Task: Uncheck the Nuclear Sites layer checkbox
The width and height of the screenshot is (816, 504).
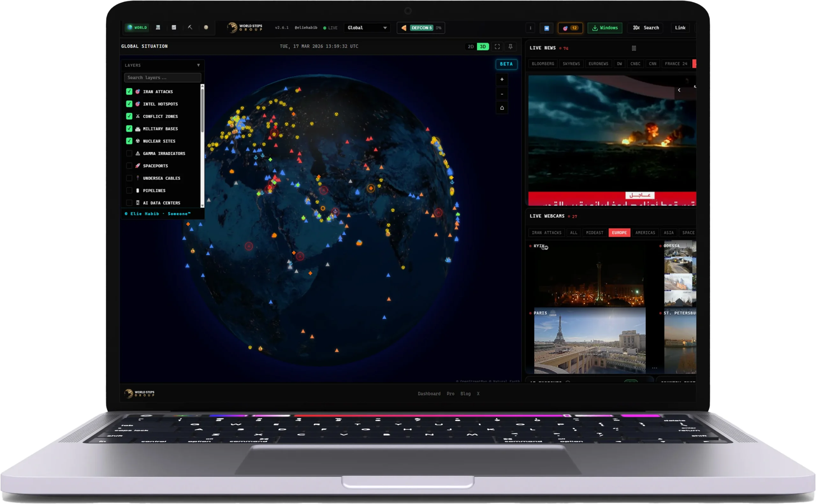Action: pyautogui.click(x=129, y=141)
